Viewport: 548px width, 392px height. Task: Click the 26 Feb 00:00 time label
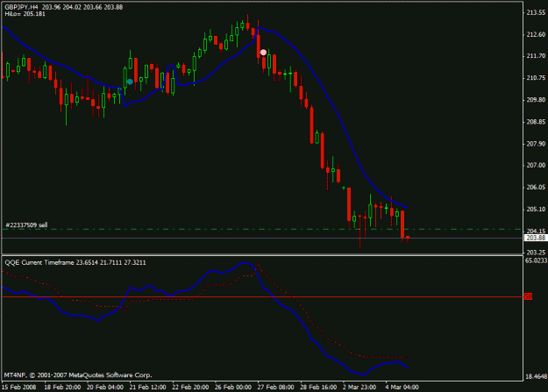point(232,387)
